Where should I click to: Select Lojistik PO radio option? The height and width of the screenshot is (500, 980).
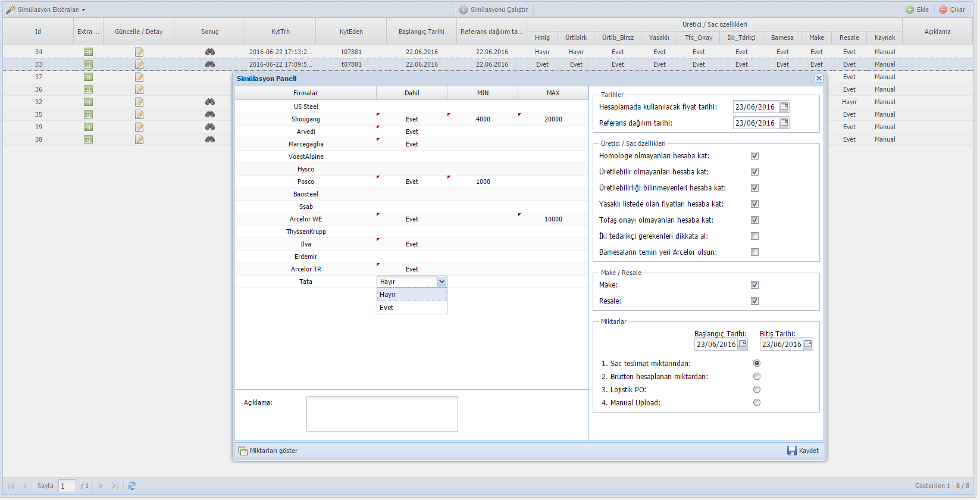point(757,389)
